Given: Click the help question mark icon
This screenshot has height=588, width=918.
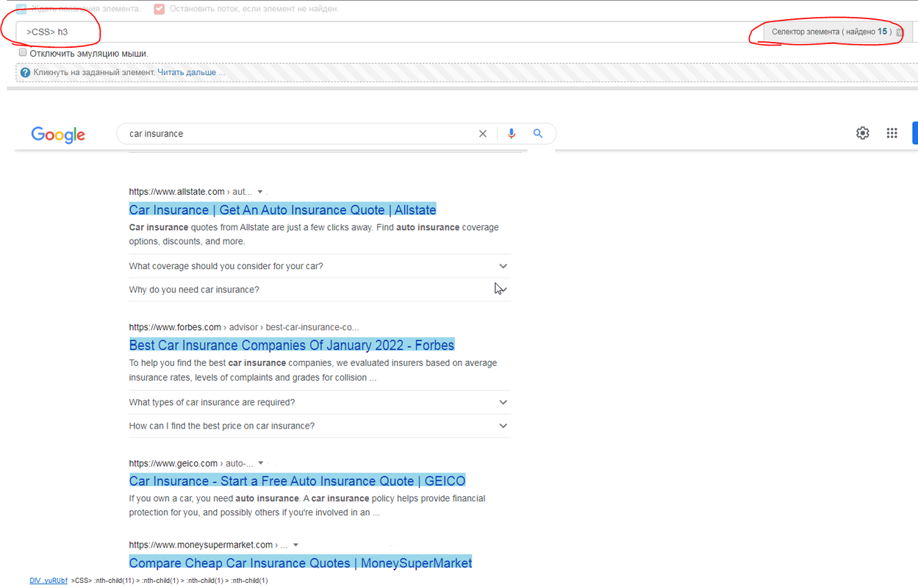Looking at the screenshot, I should pos(26,73).
